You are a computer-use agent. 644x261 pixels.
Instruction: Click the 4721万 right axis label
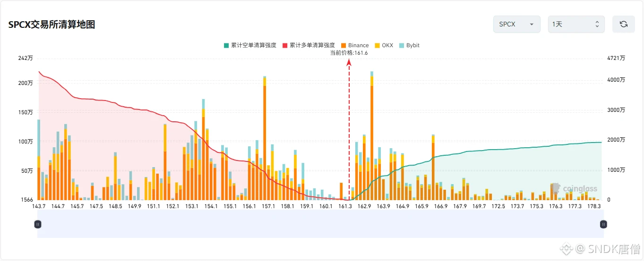616,58
